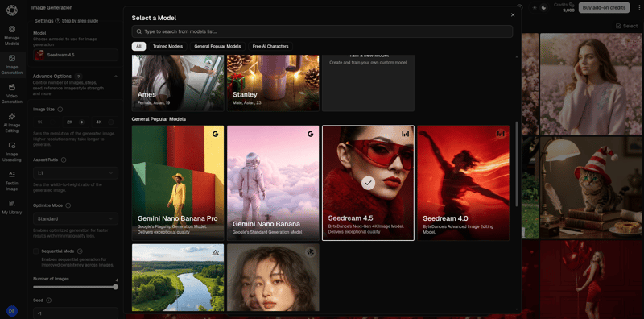Screen dimensions: 644x319
Task: Show info for Image Size
Action: coord(60,110)
